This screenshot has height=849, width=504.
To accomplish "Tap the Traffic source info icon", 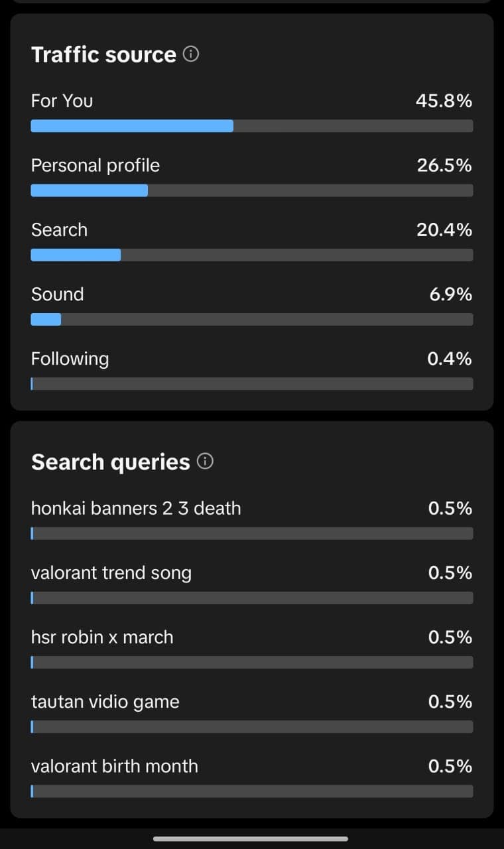I will point(191,54).
